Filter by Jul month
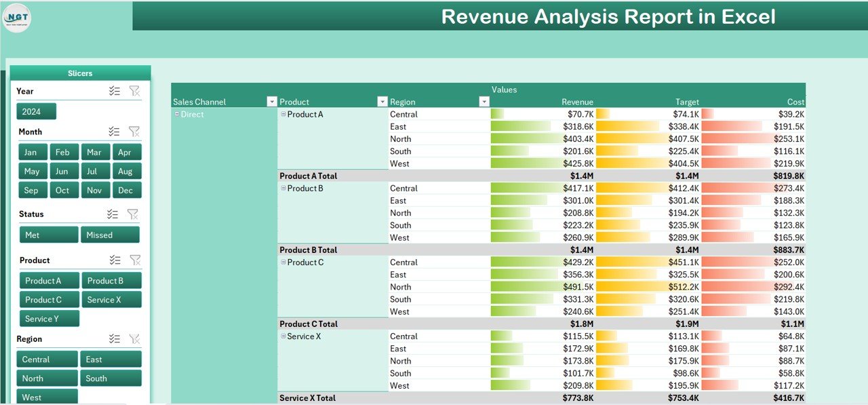Viewport: 868px width, 405px height. click(x=95, y=171)
